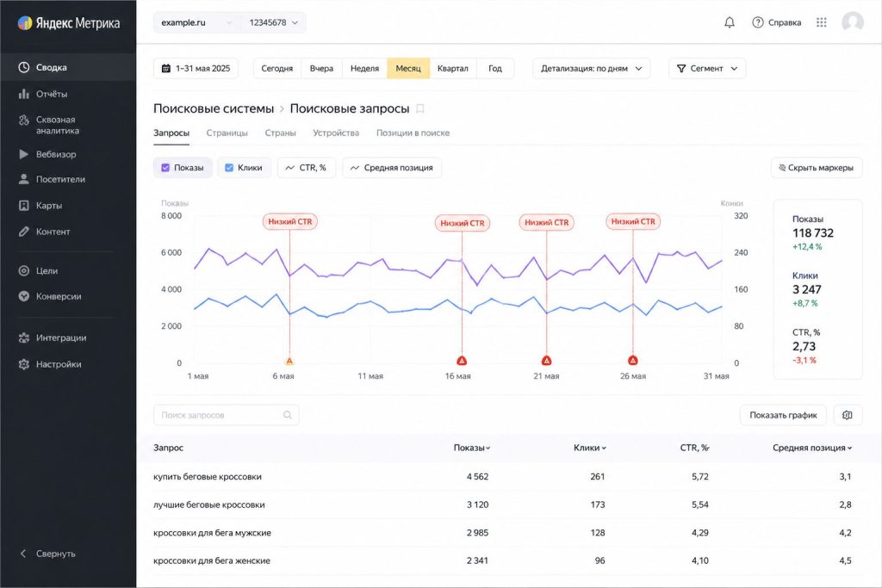
Task: Sort table by Средняя позиция column
Action: point(812,448)
